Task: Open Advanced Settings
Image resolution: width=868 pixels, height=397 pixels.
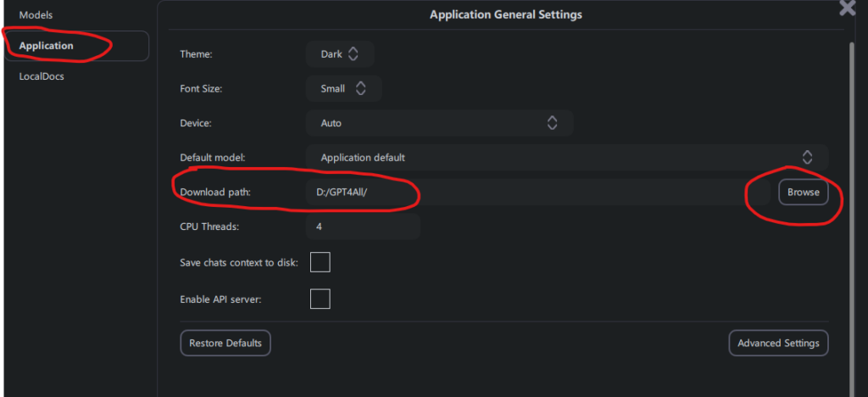Action: tap(778, 343)
